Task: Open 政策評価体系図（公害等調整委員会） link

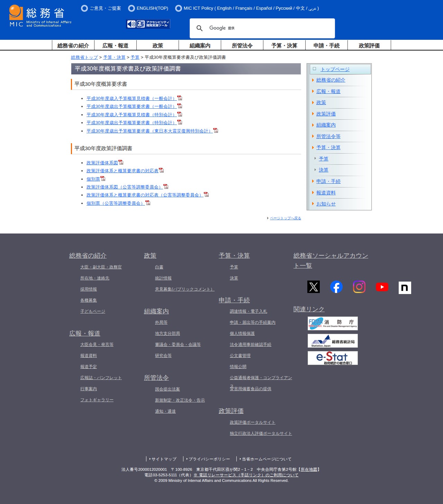Action: point(125,187)
